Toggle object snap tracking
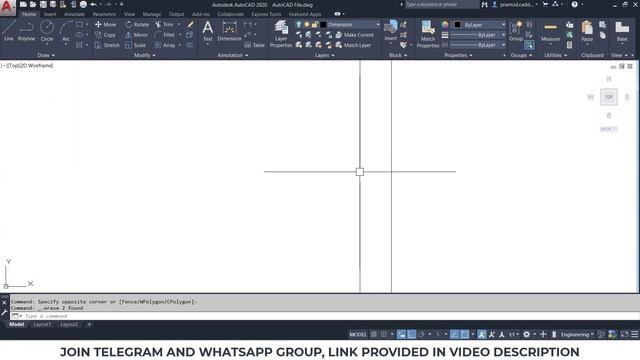The width and height of the screenshot is (640, 360). pos(454,334)
